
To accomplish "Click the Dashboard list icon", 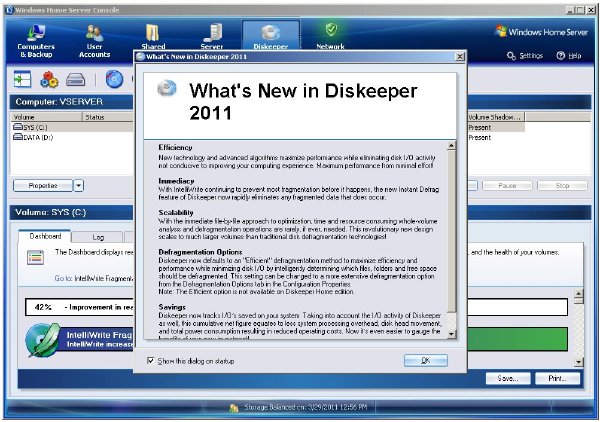I will coord(36,257).
